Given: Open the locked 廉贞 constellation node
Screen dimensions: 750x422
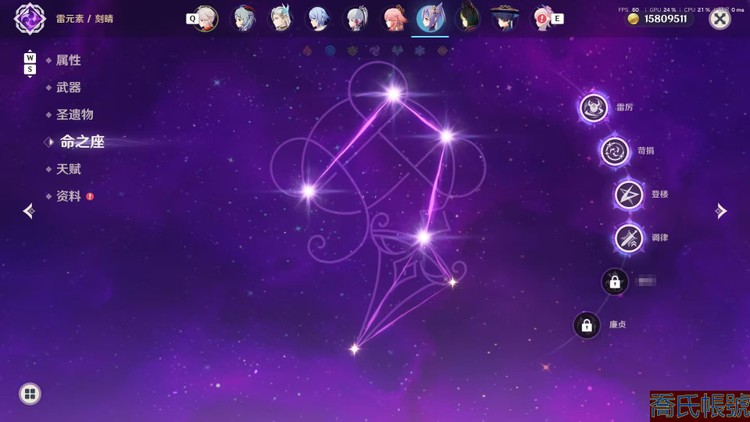Looking at the screenshot, I should click(586, 325).
